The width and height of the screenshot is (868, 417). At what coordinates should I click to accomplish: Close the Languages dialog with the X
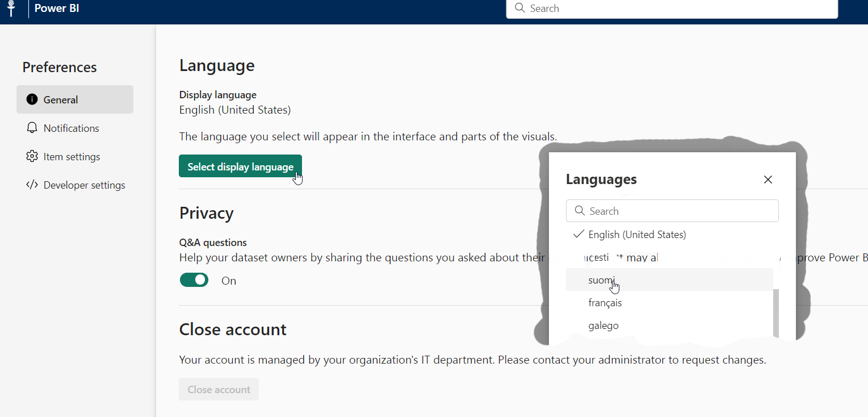[768, 180]
